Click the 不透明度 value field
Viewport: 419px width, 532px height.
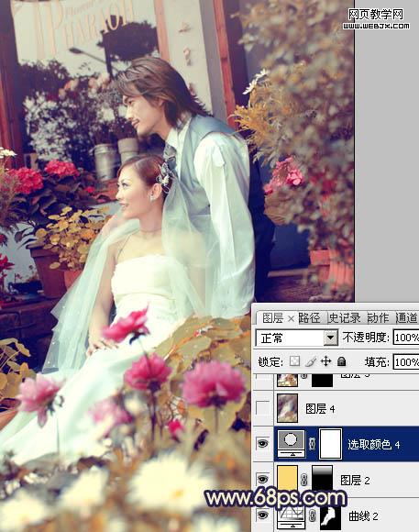click(x=406, y=338)
